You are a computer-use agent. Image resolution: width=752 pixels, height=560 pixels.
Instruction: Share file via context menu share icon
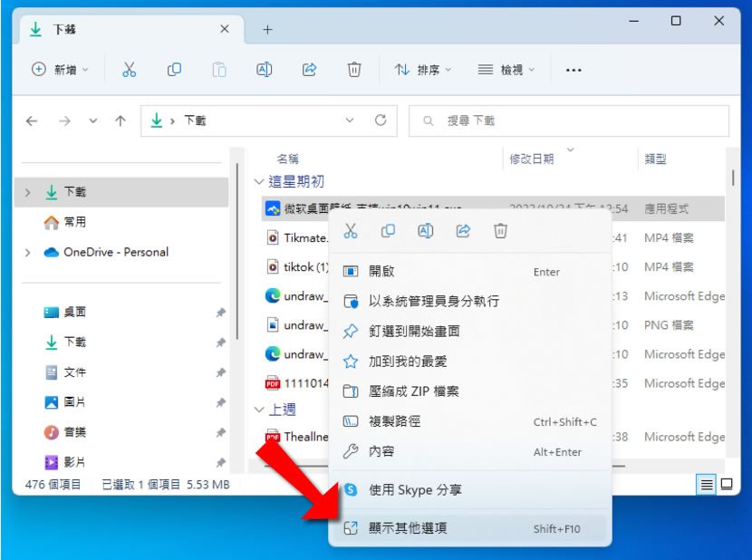[463, 231]
